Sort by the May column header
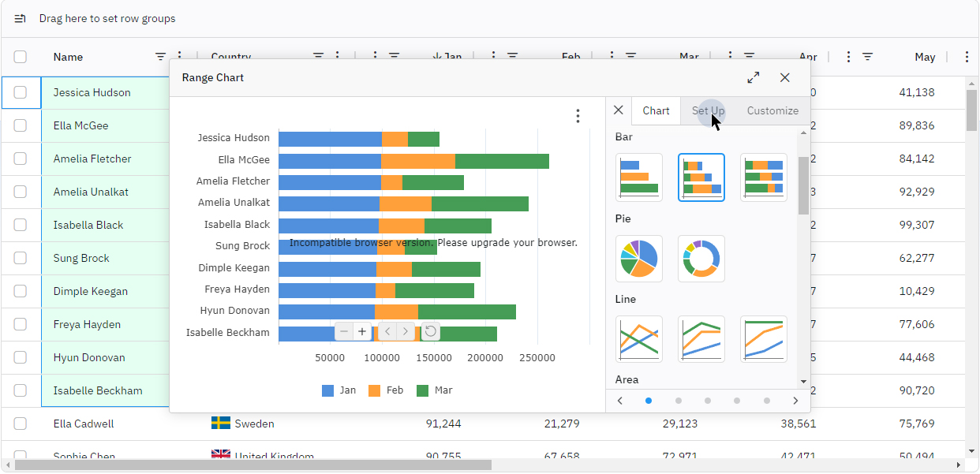Screen dimensions: 980x474 click(x=925, y=57)
